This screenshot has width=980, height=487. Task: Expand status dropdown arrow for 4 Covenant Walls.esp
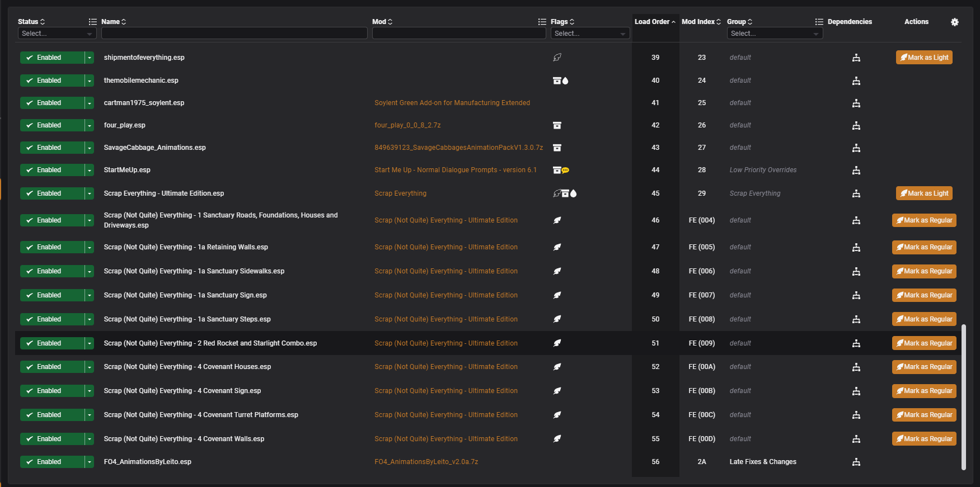coord(90,439)
